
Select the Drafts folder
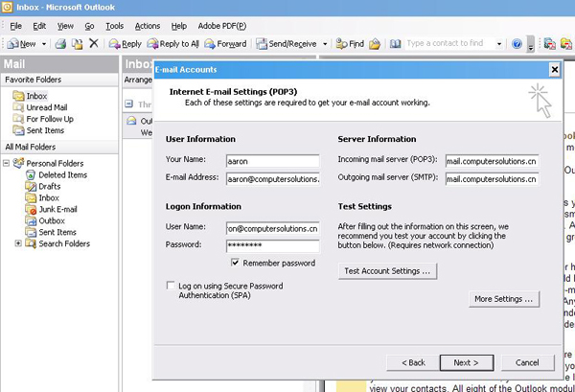coord(43,186)
